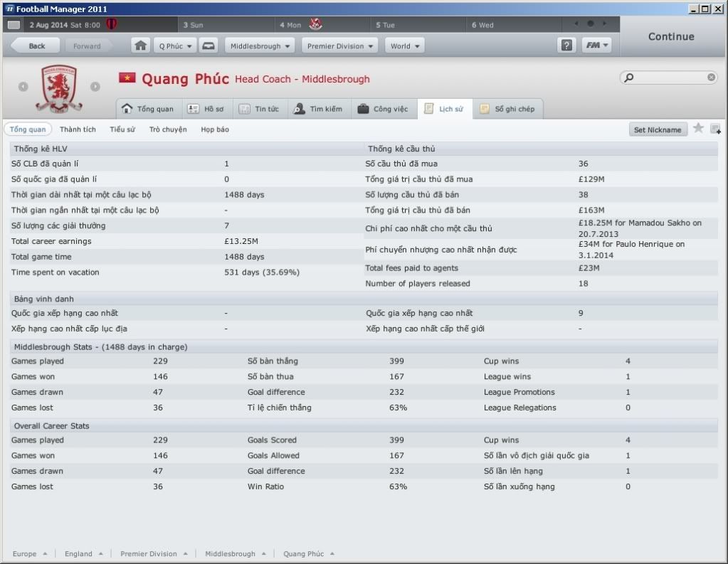Open the Tiểu sử sub-tab
The image size is (728, 564).
(x=122, y=129)
